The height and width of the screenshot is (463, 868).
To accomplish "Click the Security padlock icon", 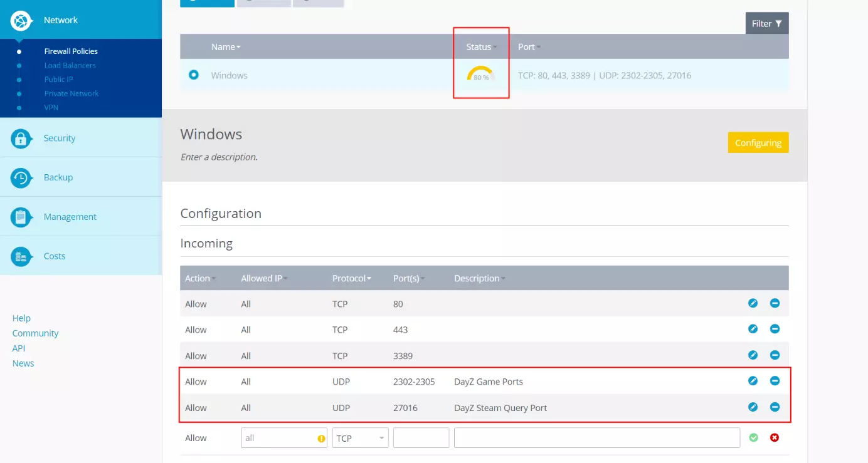I will pyautogui.click(x=21, y=138).
